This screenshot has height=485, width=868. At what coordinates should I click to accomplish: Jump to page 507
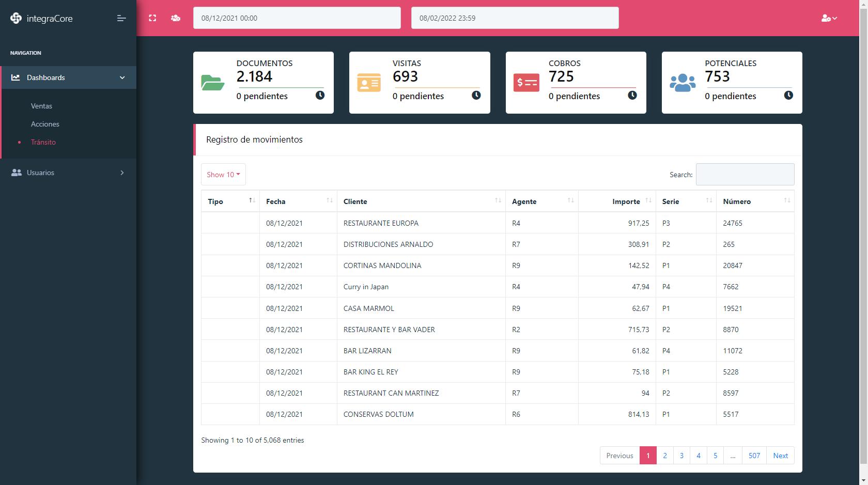tap(754, 456)
